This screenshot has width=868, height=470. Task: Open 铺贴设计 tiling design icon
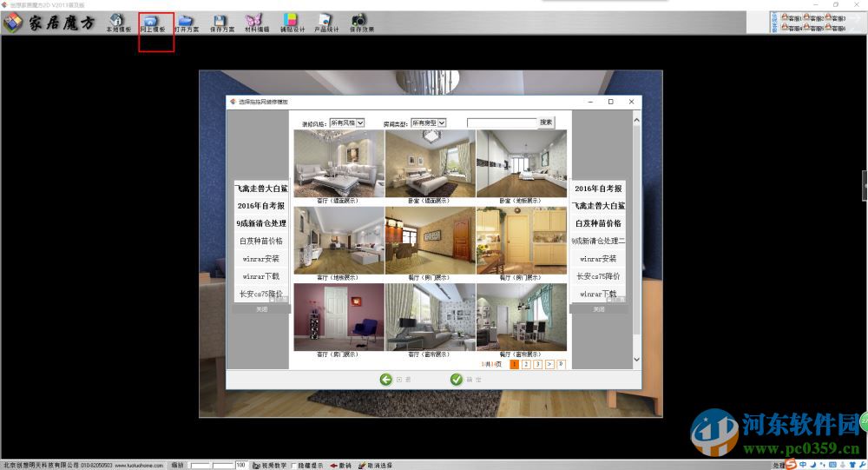[x=292, y=23]
